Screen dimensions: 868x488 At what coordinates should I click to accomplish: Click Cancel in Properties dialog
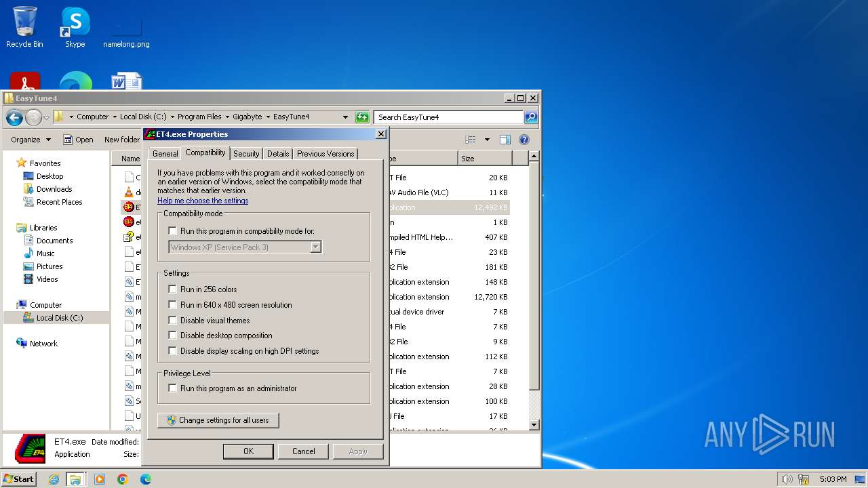tap(303, 451)
